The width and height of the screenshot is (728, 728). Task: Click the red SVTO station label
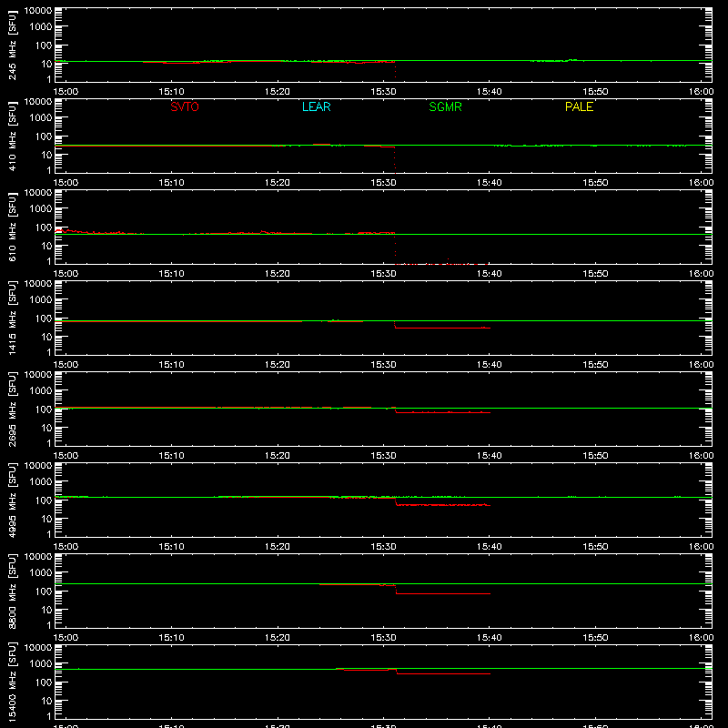pos(185,106)
